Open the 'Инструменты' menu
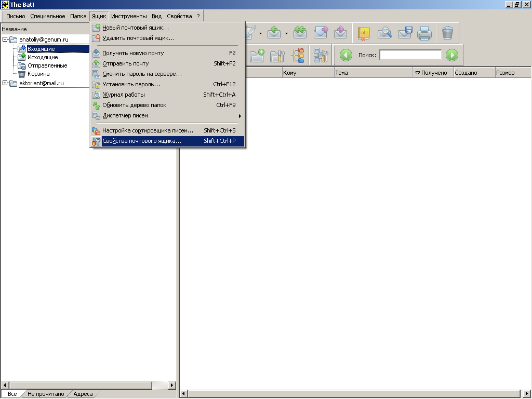 click(129, 16)
